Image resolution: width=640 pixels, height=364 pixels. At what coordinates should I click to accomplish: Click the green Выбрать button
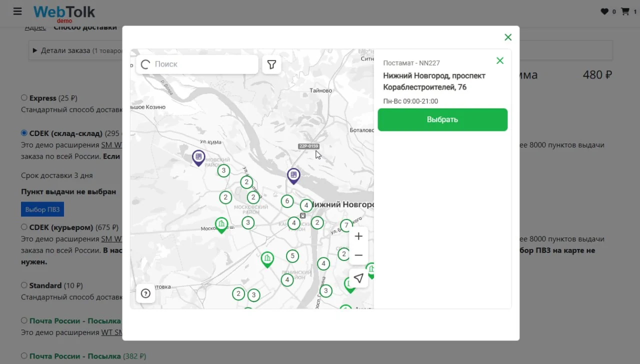tap(442, 120)
